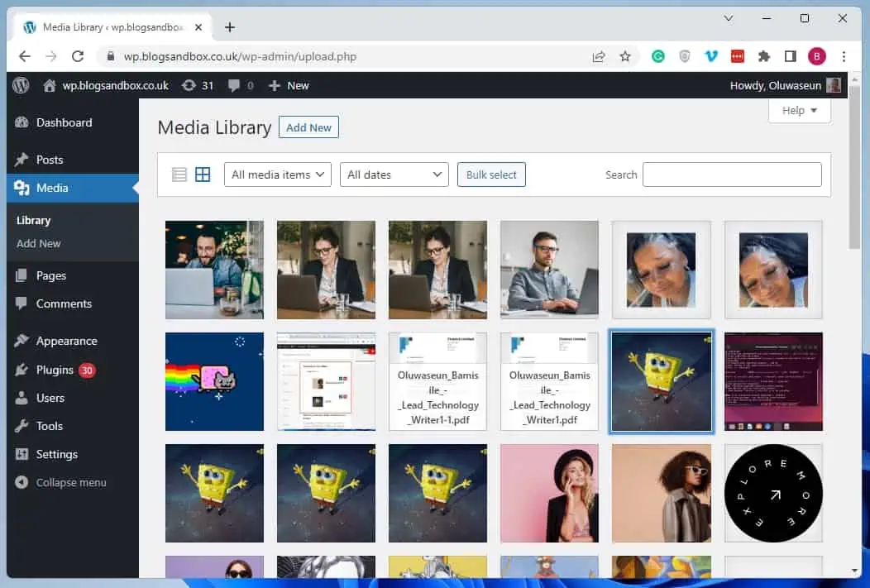This screenshot has height=588, width=870.
Task: View site information via the lock icon
Action: (x=111, y=56)
